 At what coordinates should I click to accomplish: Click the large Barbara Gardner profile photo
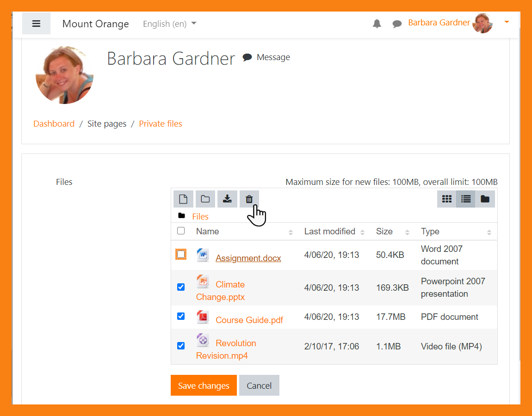pos(64,75)
